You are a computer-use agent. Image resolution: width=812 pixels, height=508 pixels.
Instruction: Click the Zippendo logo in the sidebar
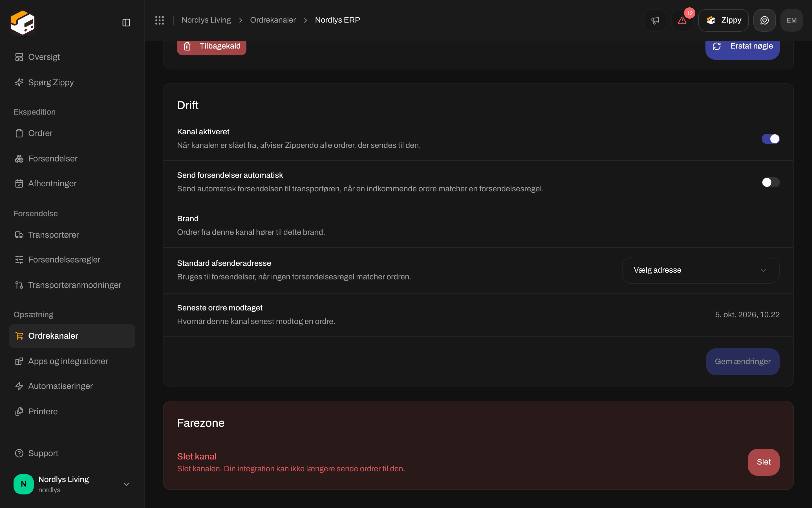(23, 23)
